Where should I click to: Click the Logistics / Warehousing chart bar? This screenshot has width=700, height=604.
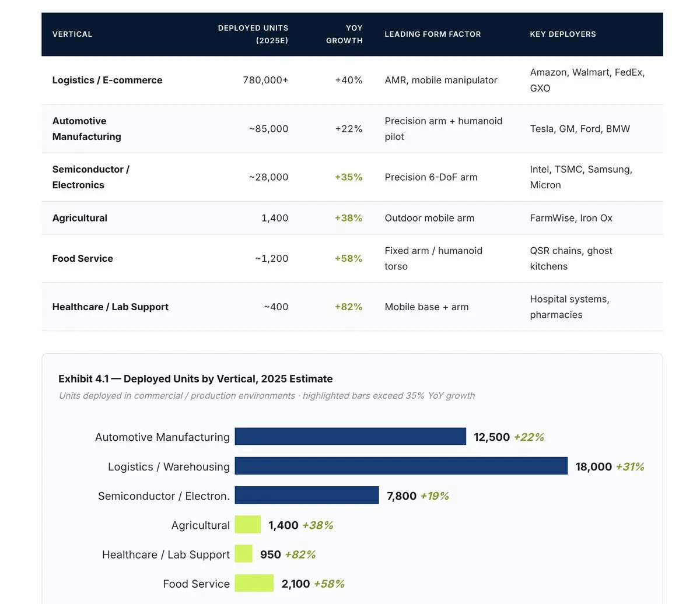point(401,466)
